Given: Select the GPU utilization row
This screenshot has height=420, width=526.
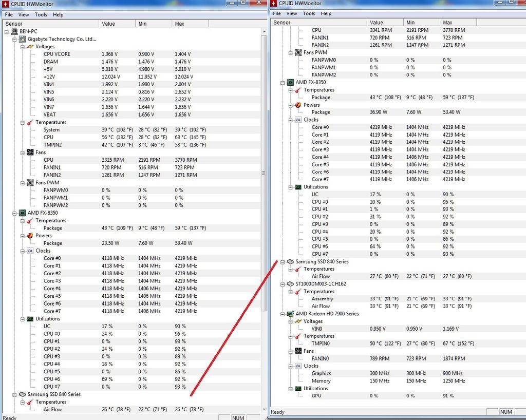Looking at the screenshot, I should point(418,395).
